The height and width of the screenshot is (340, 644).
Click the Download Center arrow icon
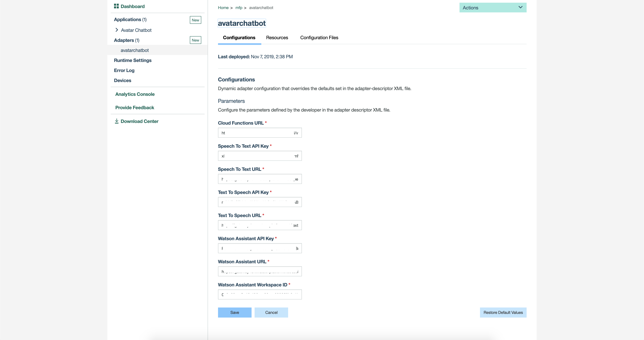117,121
